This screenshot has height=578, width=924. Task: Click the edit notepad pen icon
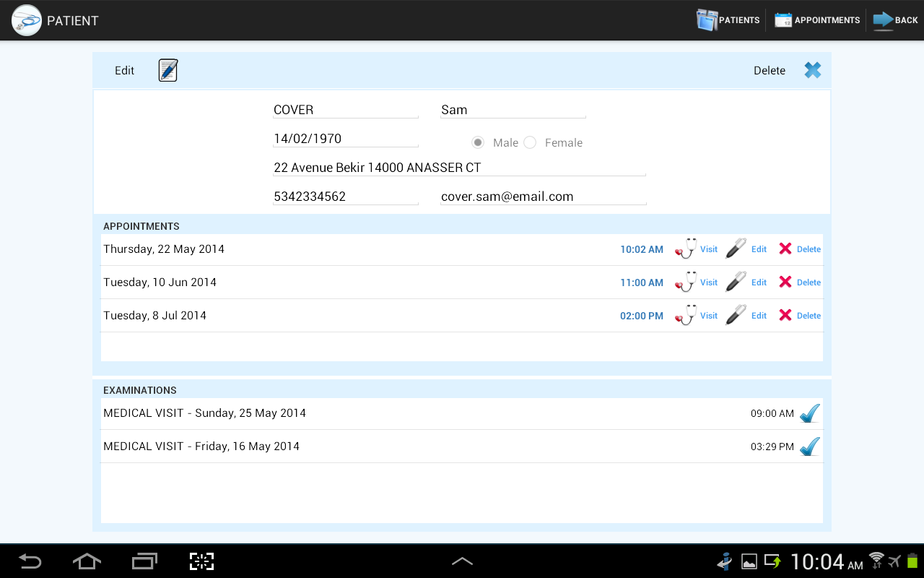pyautogui.click(x=168, y=70)
